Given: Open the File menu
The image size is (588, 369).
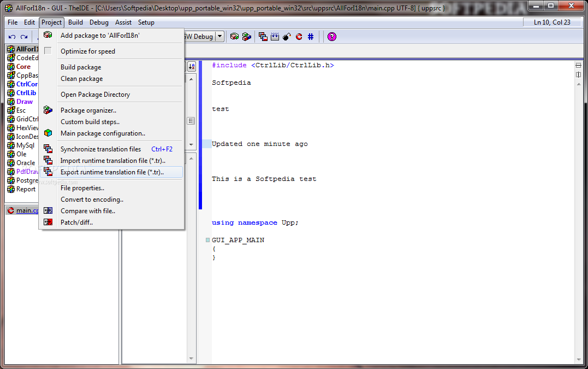Looking at the screenshot, I should (x=13, y=22).
